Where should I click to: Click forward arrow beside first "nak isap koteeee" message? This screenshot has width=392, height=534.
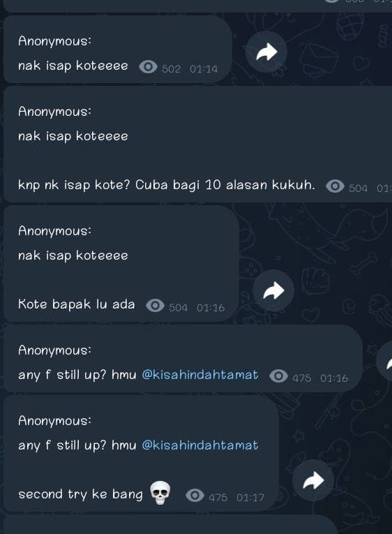coord(266,52)
